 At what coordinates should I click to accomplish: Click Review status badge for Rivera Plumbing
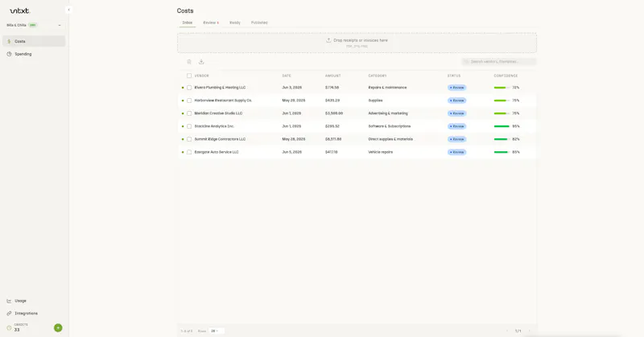(x=456, y=88)
